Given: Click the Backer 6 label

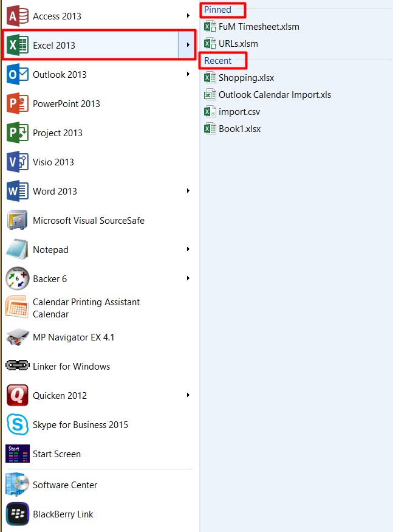Looking at the screenshot, I should click(50, 278).
